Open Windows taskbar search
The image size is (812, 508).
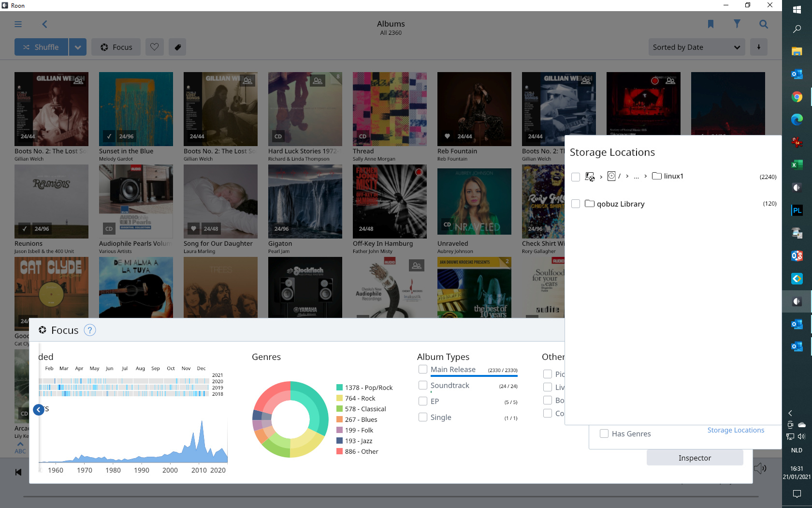797,30
